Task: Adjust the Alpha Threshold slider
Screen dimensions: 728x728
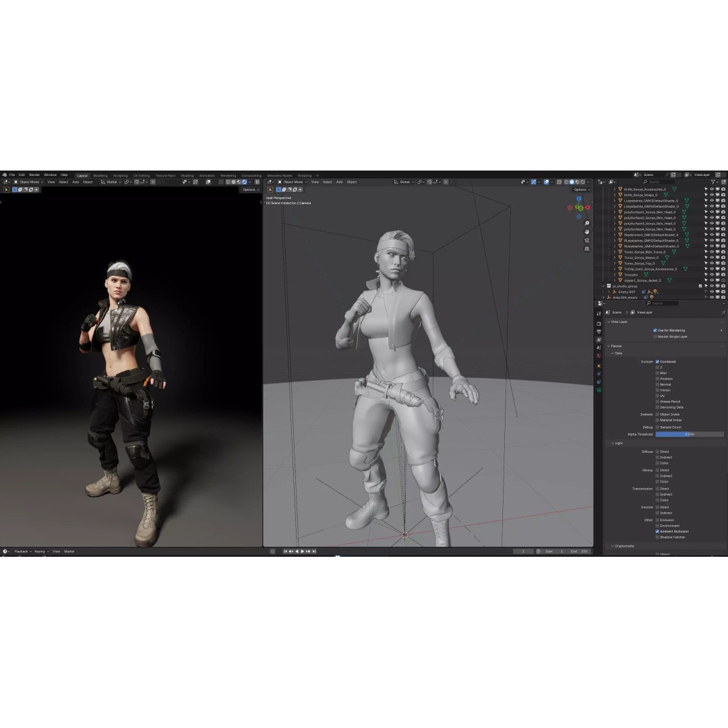Action: (690, 435)
